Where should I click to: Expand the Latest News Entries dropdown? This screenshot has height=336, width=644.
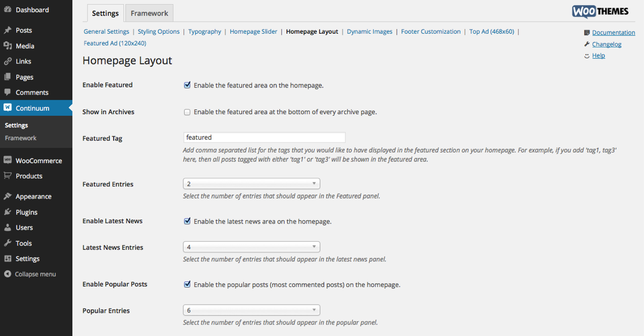[x=252, y=247]
